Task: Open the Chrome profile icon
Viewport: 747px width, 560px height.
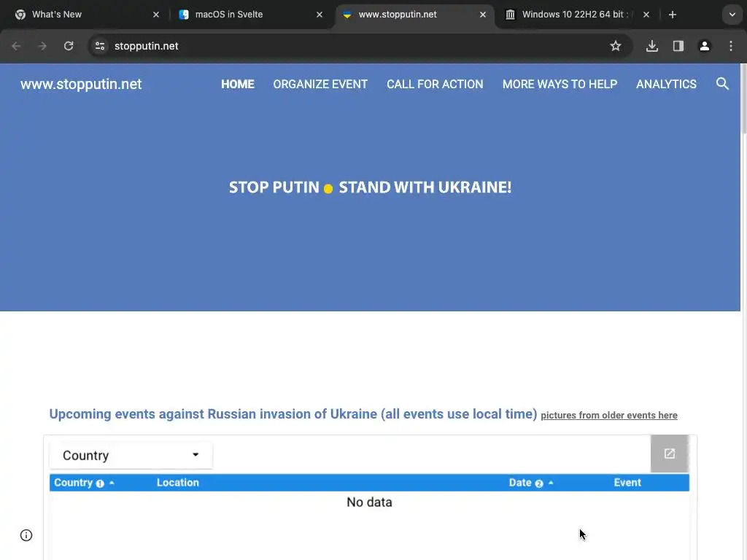Action: point(705,46)
